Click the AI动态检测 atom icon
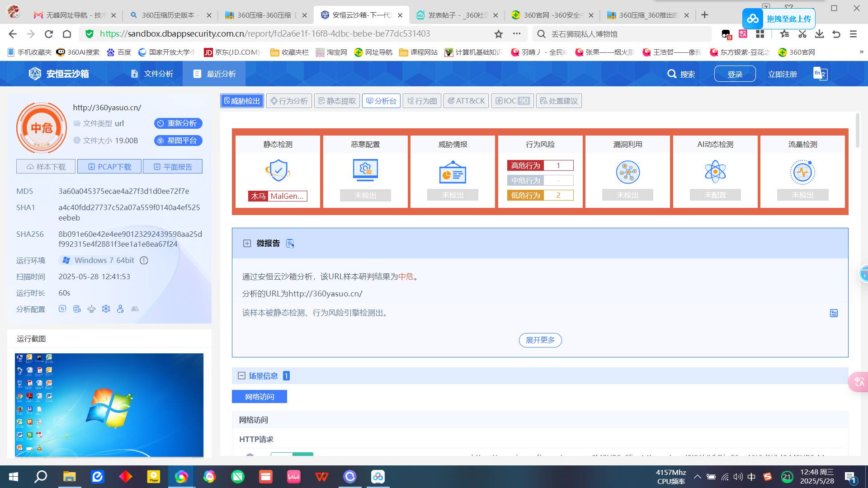The height and width of the screenshot is (488, 868). [x=715, y=172]
